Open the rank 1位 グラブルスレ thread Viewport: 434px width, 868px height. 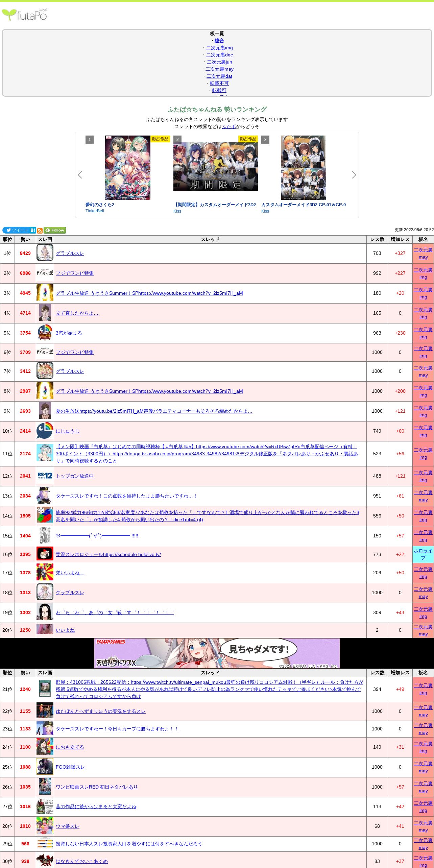click(x=70, y=253)
